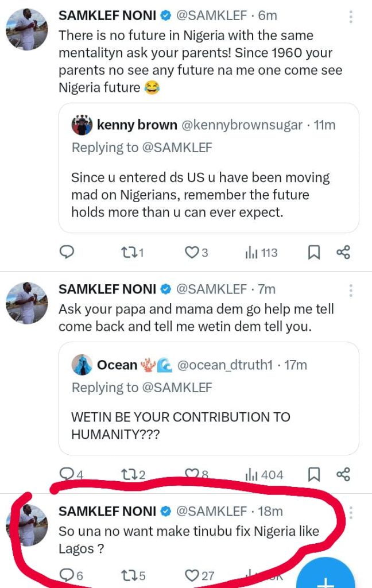This screenshot has height=588, width=372.
Task: Open more options on first tweet
Action: click(351, 17)
